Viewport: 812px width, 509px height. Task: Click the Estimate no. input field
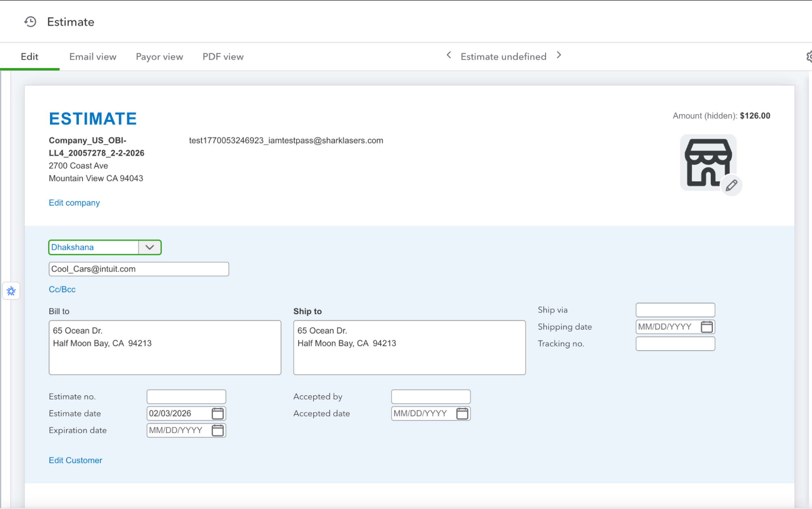coord(186,396)
